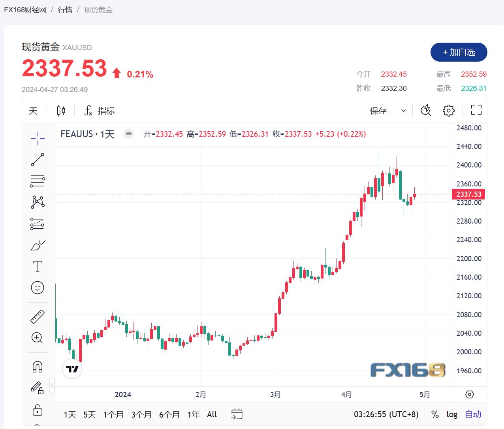Open the emoji sticker tool
504x429 pixels.
(x=38, y=288)
